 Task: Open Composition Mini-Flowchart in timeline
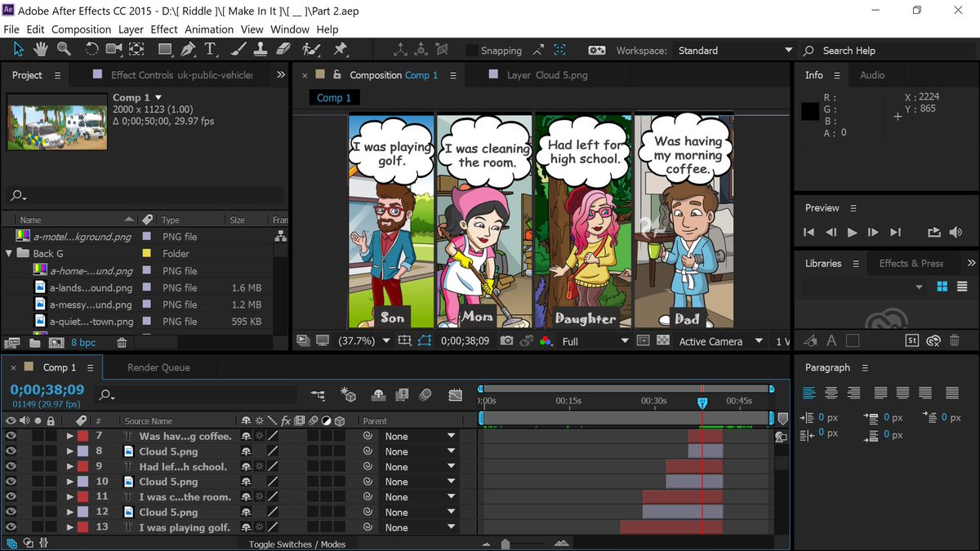[318, 395]
